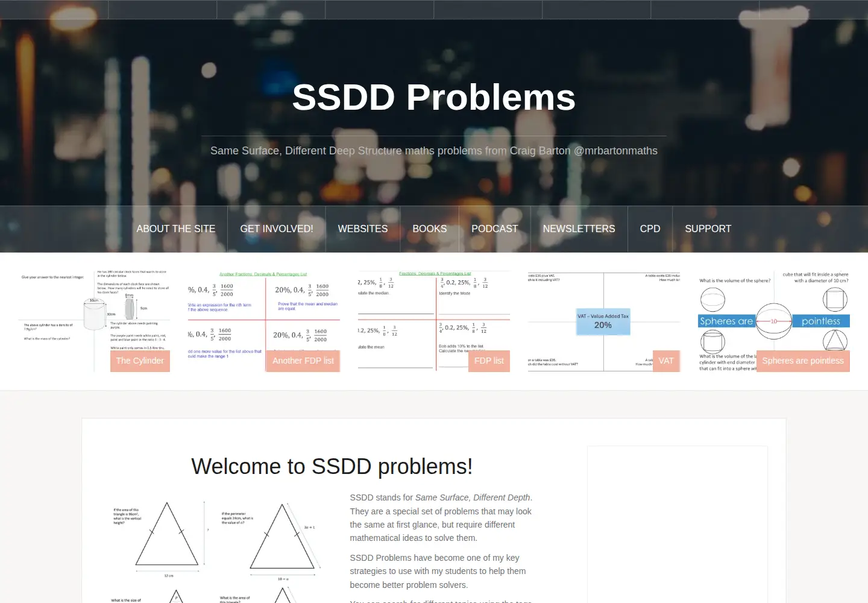
Task: Open The Cylinder problem thumbnail
Action: click(94, 321)
